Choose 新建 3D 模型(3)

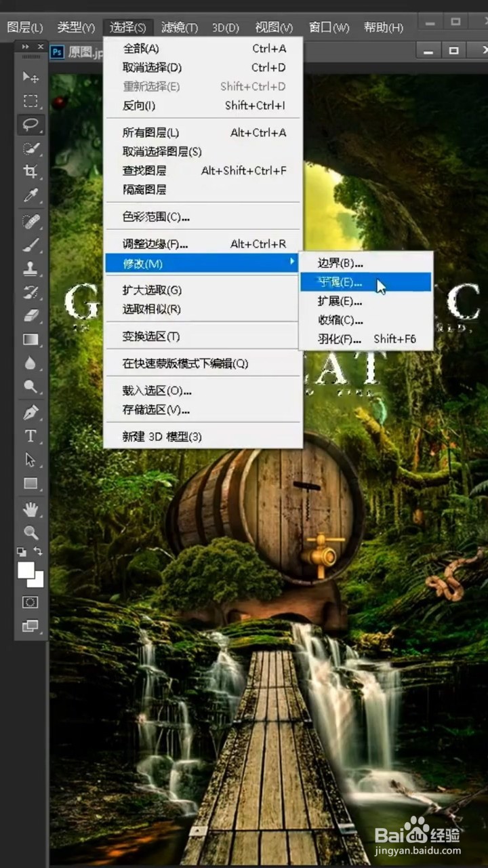(203, 437)
